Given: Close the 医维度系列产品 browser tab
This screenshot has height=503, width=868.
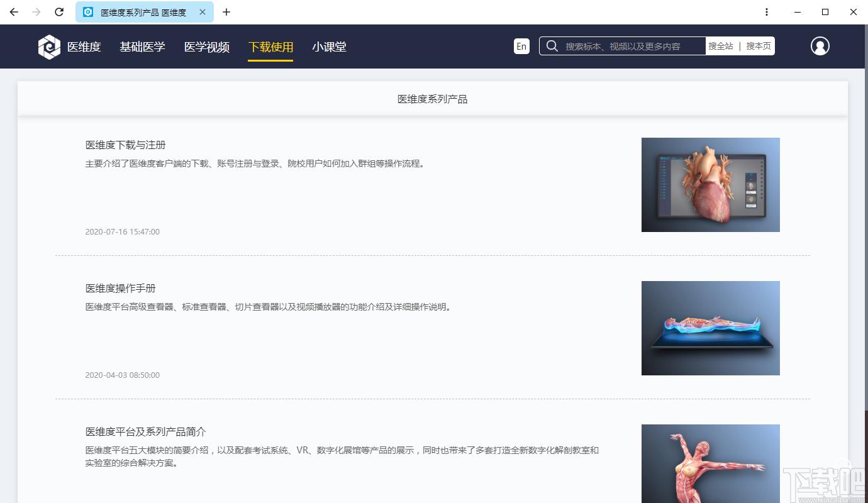Looking at the screenshot, I should [x=203, y=12].
